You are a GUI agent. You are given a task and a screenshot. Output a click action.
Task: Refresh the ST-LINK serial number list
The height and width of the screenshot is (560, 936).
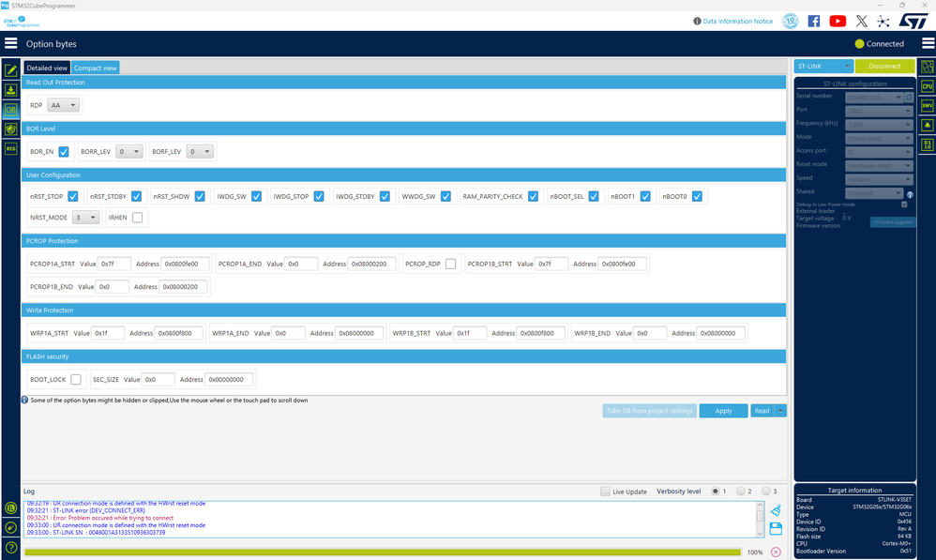pyautogui.click(x=909, y=97)
